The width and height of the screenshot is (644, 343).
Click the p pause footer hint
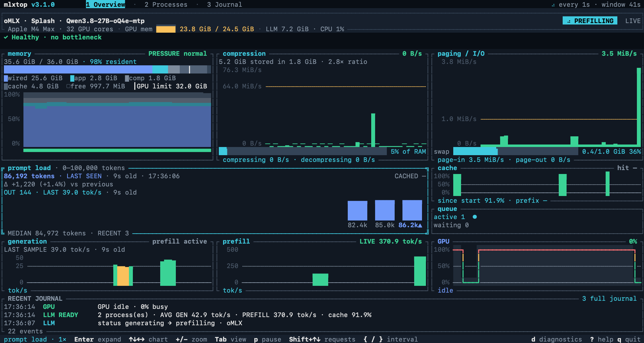pyautogui.click(x=267, y=339)
